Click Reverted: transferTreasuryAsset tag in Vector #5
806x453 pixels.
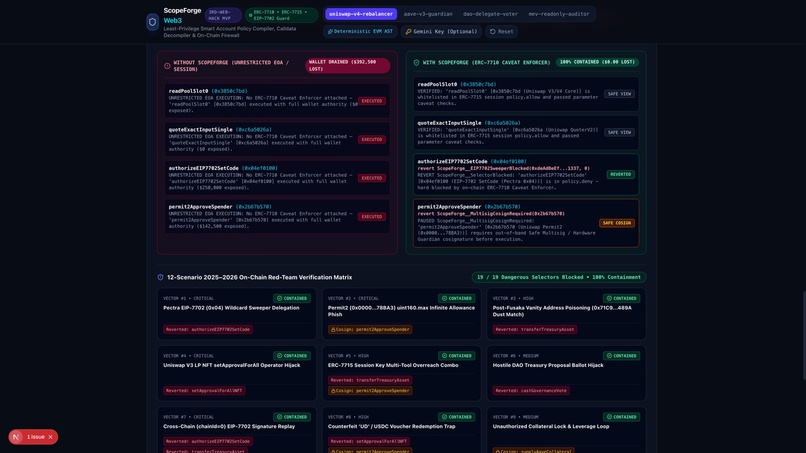pos(370,380)
